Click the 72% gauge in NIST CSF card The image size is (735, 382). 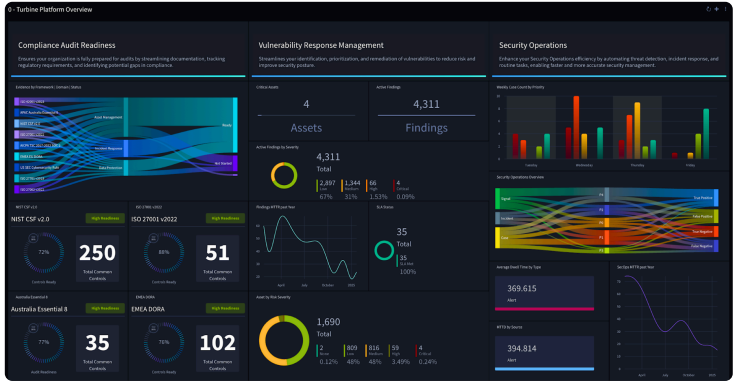pyautogui.click(x=44, y=253)
